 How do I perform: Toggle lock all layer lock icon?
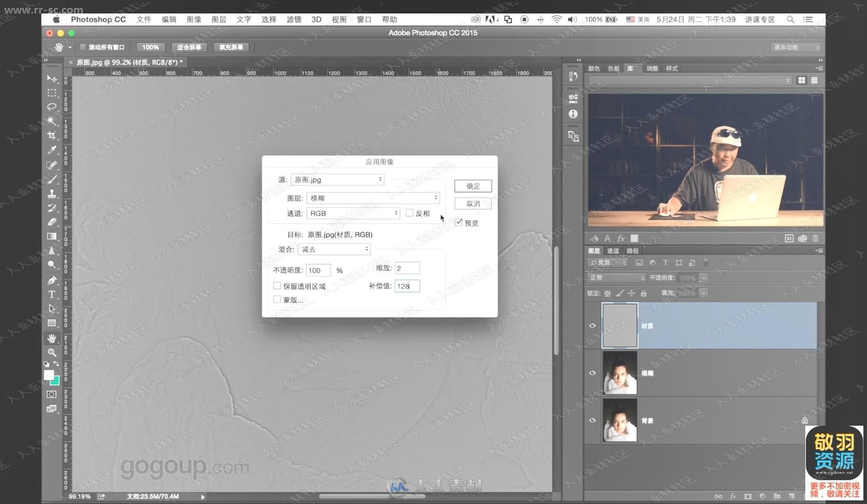644,293
